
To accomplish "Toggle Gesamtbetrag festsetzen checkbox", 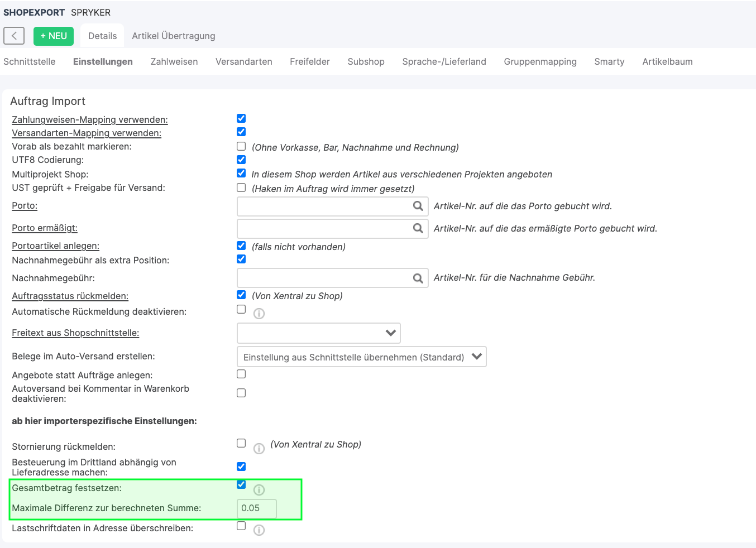I will tap(241, 484).
